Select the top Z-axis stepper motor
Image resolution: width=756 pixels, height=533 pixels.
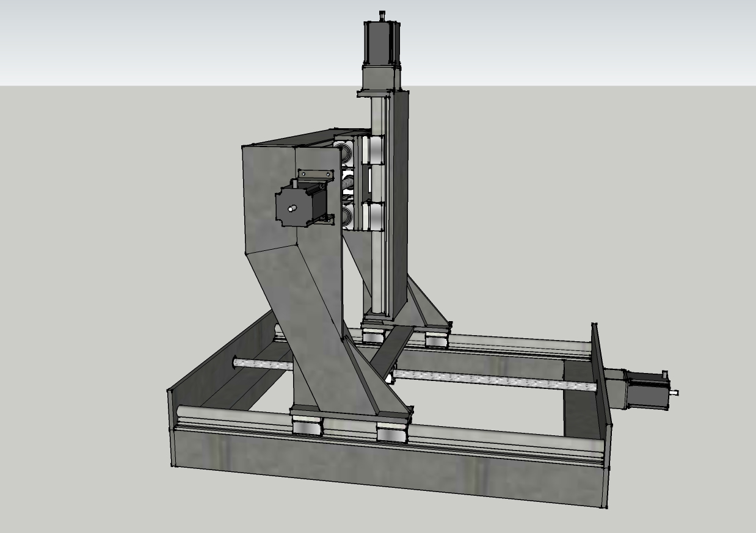click(x=382, y=44)
